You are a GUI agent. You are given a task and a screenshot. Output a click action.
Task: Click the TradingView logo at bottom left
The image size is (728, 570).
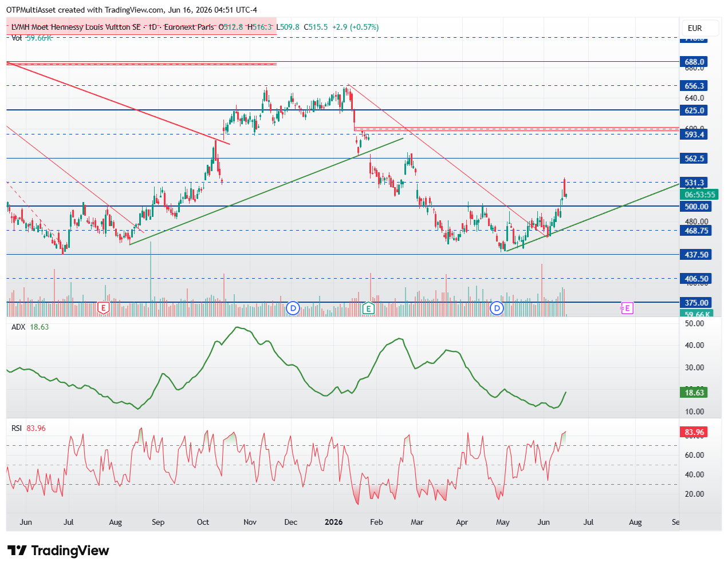(x=58, y=551)
